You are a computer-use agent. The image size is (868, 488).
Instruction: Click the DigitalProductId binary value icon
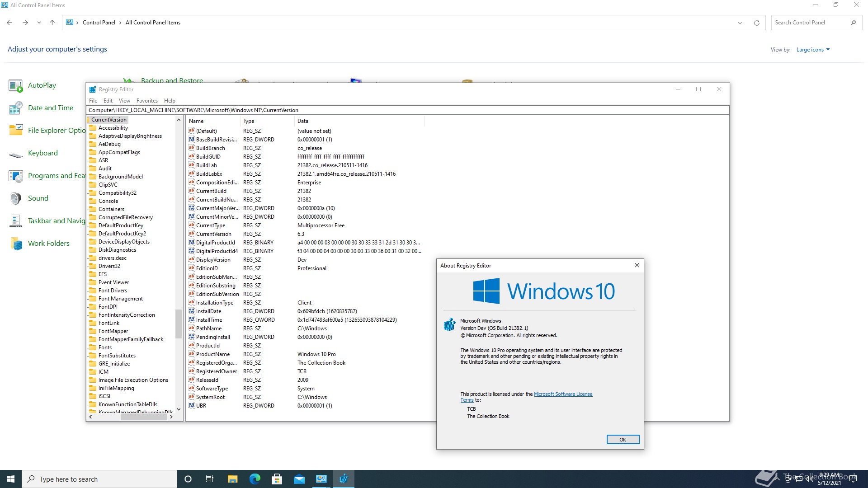pos(192,242)
